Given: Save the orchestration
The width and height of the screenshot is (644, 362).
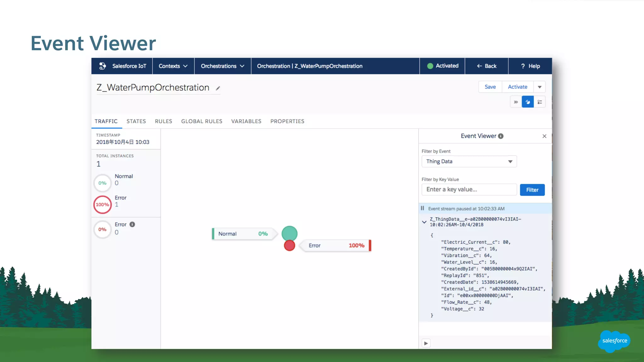Looking at the screenshot, I should tap(490, 87).
